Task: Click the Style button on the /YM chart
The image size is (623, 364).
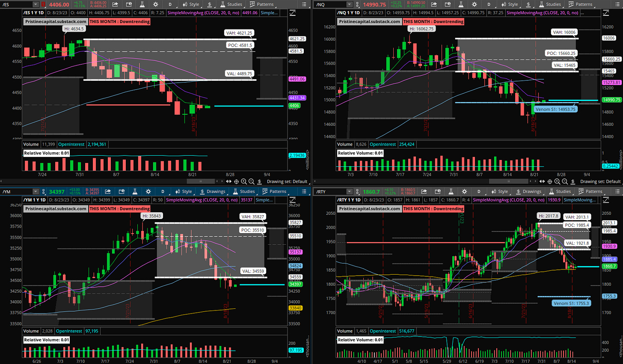Action: (184, 191)
